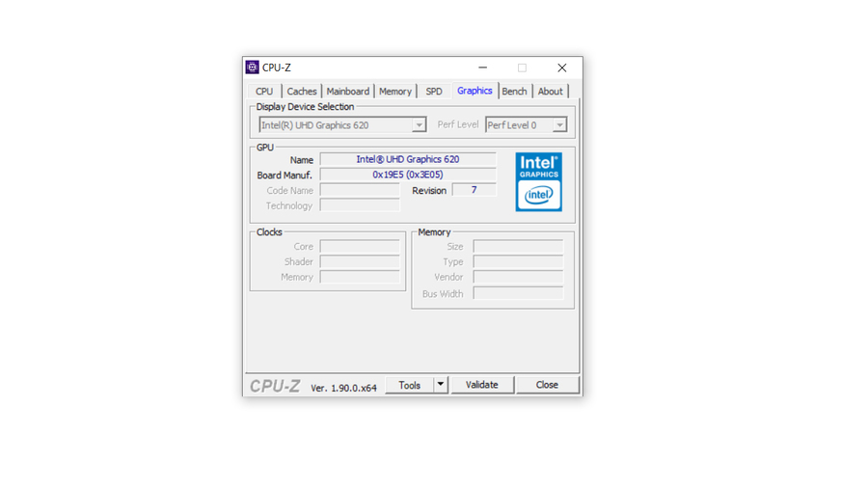Viewport: 868px width, 488px height.
Task: Click the Board Manuf. value 0x19E5 (0x3E05)
Action: 408,175
